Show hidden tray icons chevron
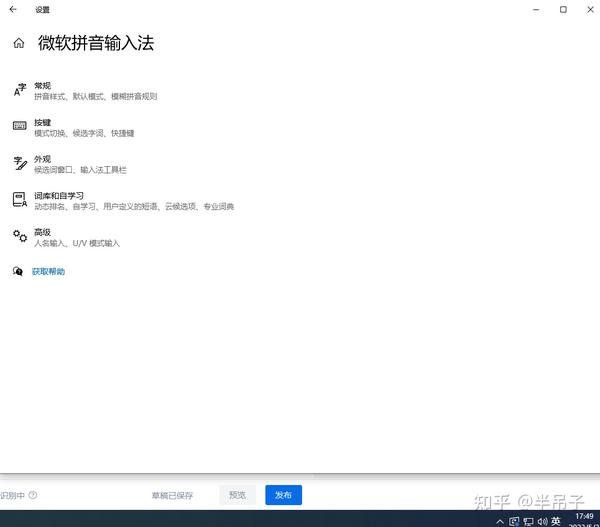This screenshot has height=527, width=600. 500,521
